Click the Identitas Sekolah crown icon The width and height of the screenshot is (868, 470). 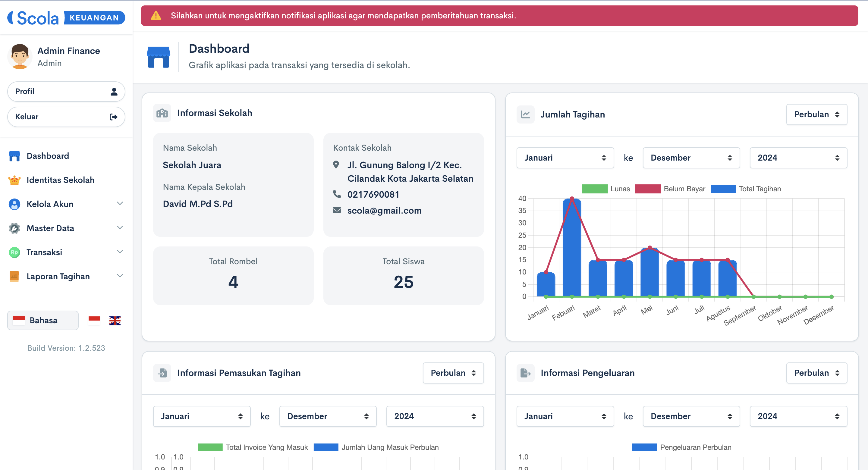pyautogui.click(x=14, y=180)
